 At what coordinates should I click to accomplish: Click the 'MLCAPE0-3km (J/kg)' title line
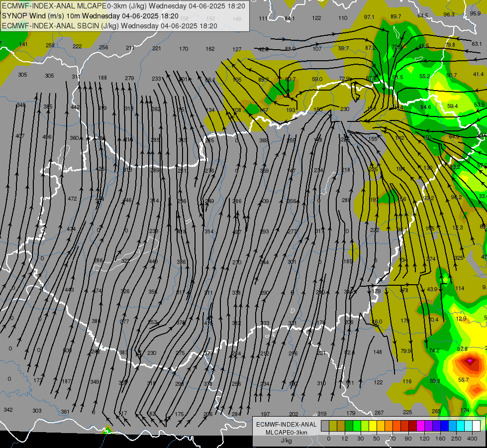[x=123, y=6]
